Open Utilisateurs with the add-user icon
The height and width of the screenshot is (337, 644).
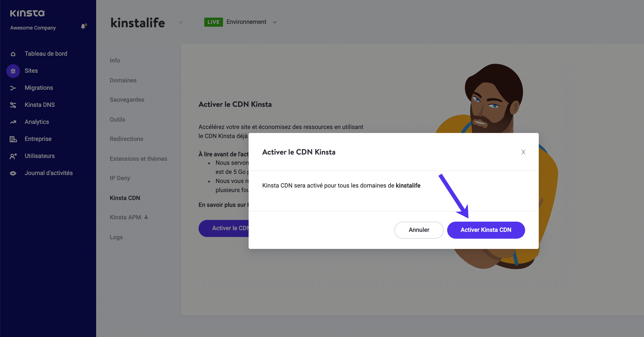13,156
